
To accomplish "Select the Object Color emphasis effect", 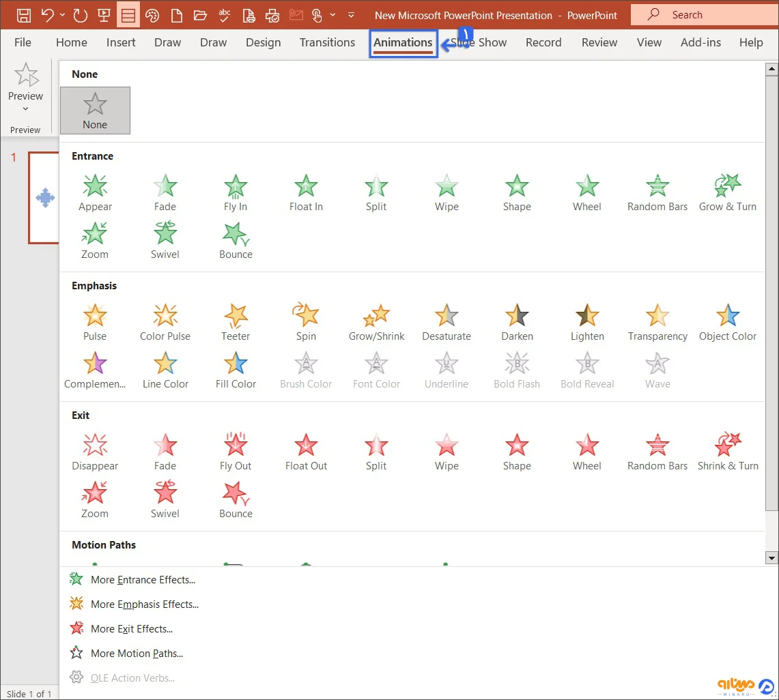I will tap(727, 323).
